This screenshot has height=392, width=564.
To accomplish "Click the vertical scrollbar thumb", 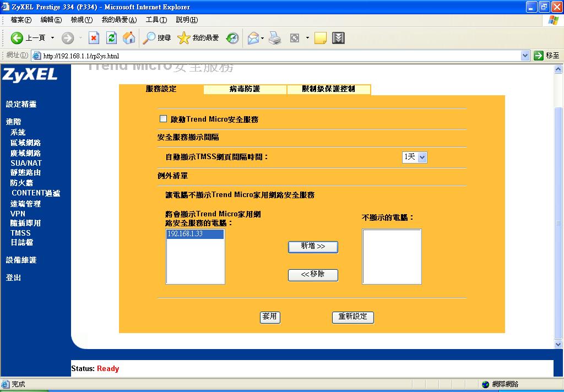I will (x=558, y=223).
